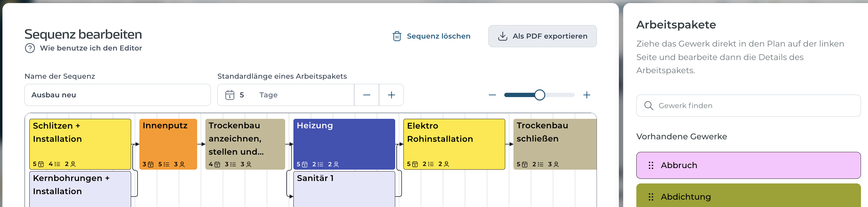Screen dimensions: 868x207
Task: Click the magnifier icon in the Gewerk search
Action: (x=648, y=106)
